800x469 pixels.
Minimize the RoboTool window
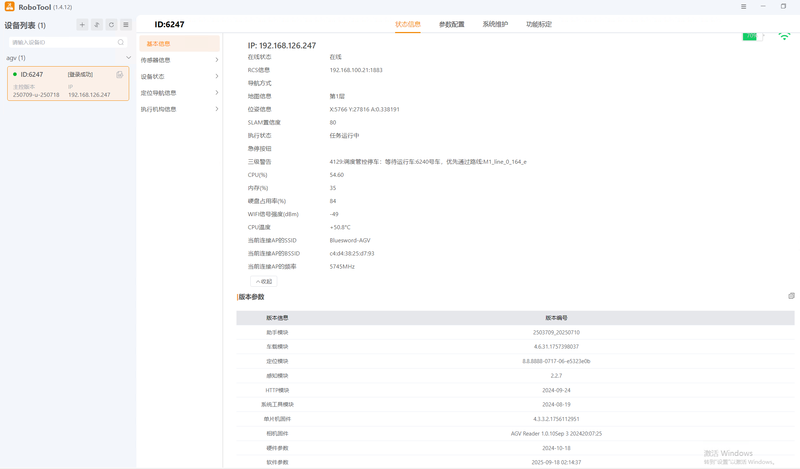[x=763, y=6]
